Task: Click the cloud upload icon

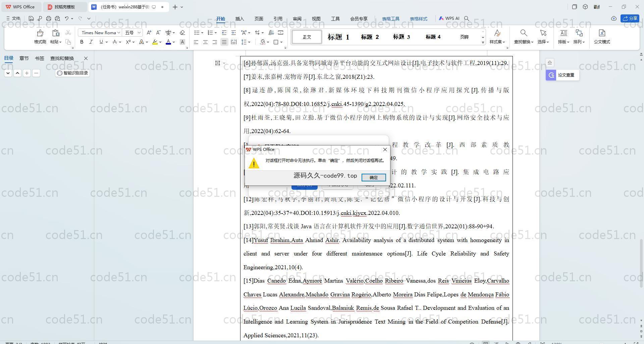Action: (613, 18)
